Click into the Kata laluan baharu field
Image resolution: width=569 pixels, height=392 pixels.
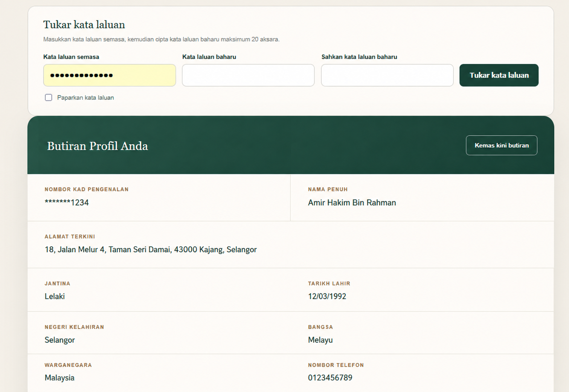pyautogui.click(x=248, y=75)
